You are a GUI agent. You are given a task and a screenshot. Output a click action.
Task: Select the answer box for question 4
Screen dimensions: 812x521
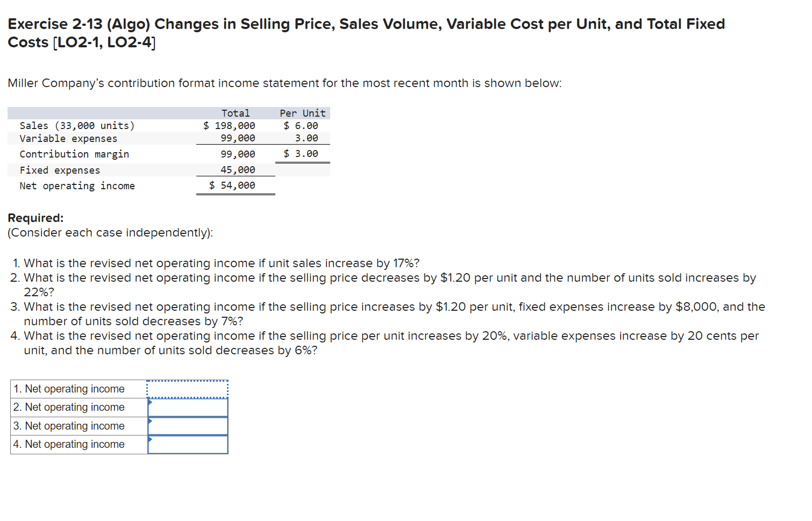tap(188, 444)
